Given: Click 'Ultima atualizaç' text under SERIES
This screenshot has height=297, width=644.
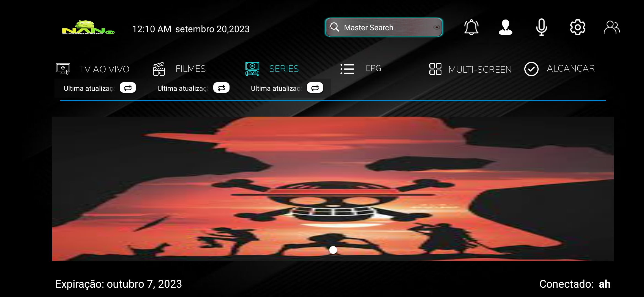Looking at the screenshot, I should [276, 88].
